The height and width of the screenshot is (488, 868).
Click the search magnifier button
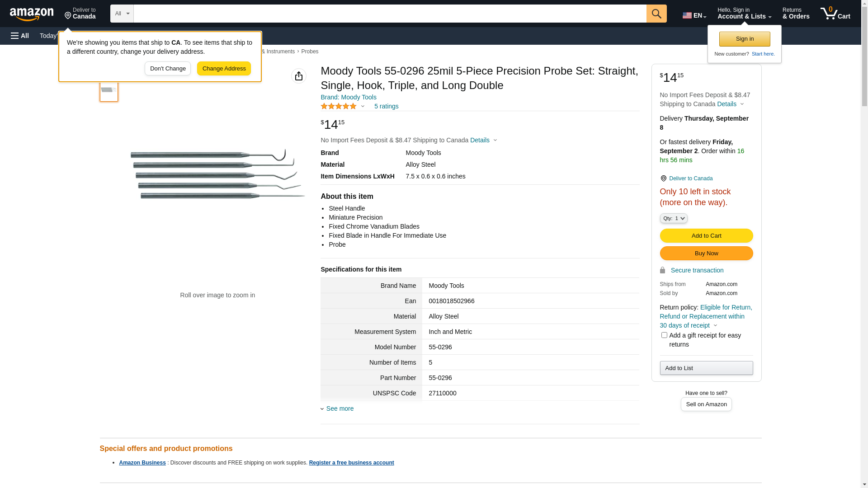[656, 14]
